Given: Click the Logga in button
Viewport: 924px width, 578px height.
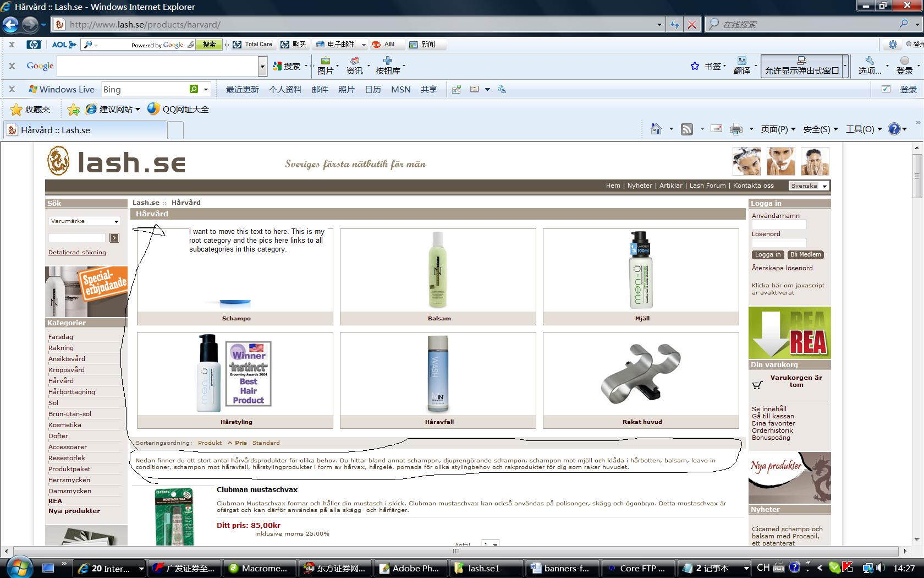Looking at the screenshot, I should [767, 255].
